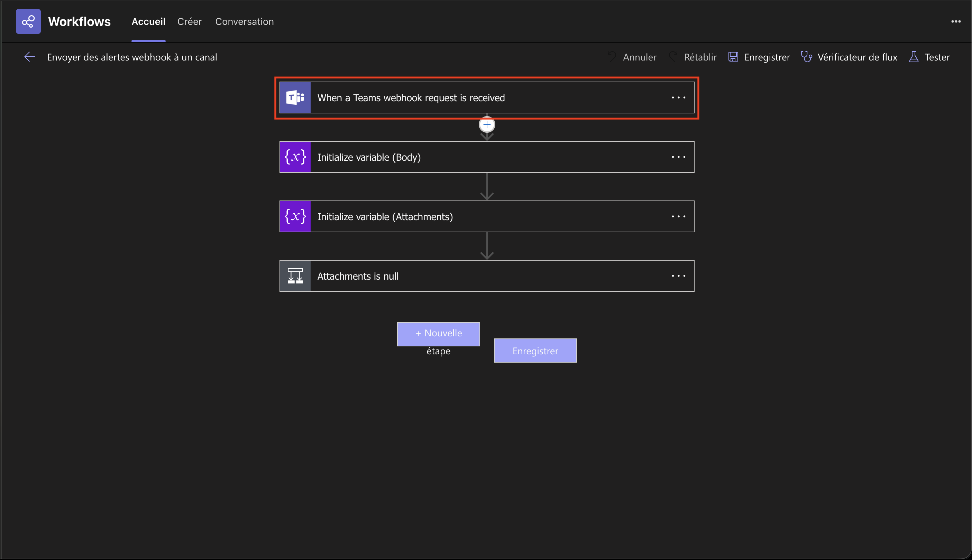Click the Enregistrer toolbar save item
This screenshot has height=560, width=972.
pos(759,57)
